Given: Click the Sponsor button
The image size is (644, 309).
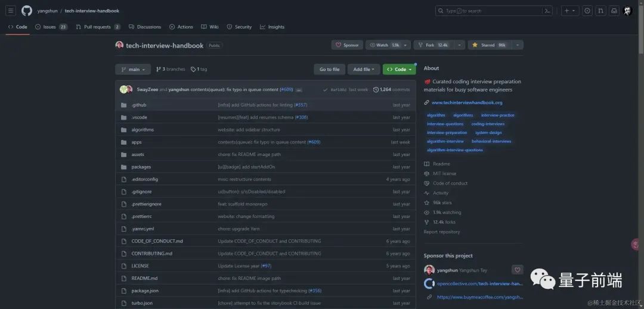Looking at the screenshot, I should (347, 45).
